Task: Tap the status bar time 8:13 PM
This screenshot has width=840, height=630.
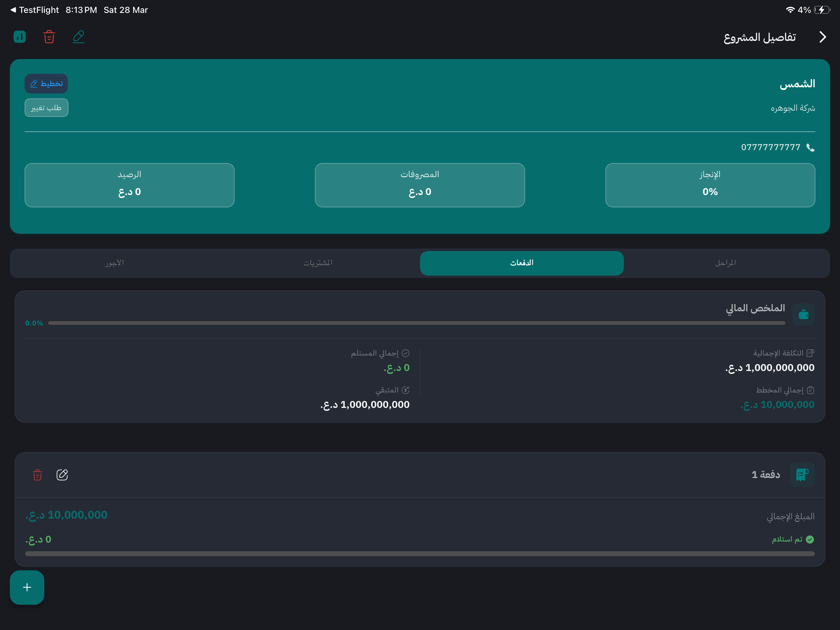Action: [x=81, y=10]
